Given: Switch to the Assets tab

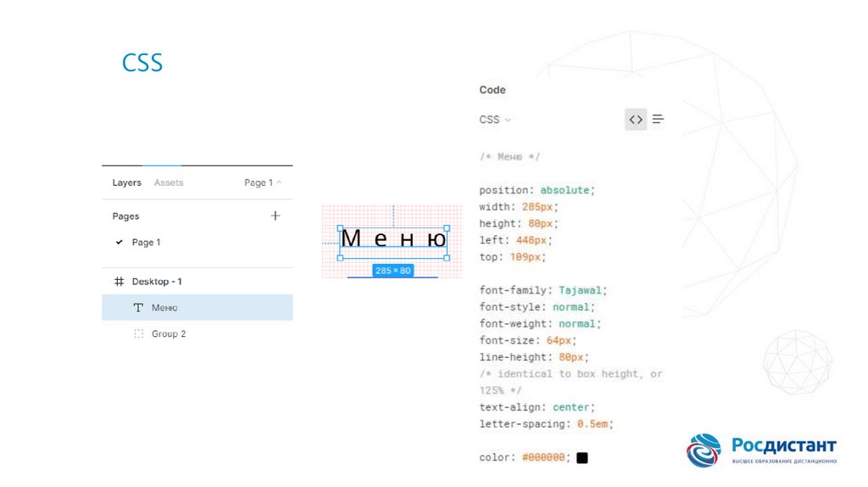Looking at the screenshot, I should (169, 183).
